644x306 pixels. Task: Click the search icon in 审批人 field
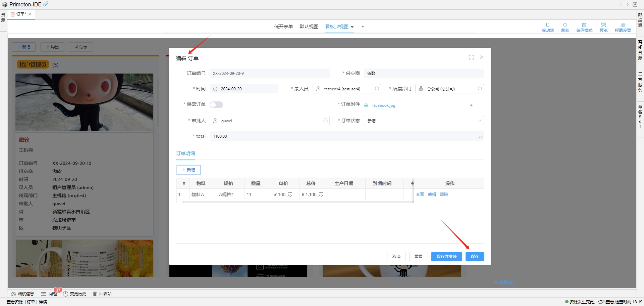click(325, 121)
